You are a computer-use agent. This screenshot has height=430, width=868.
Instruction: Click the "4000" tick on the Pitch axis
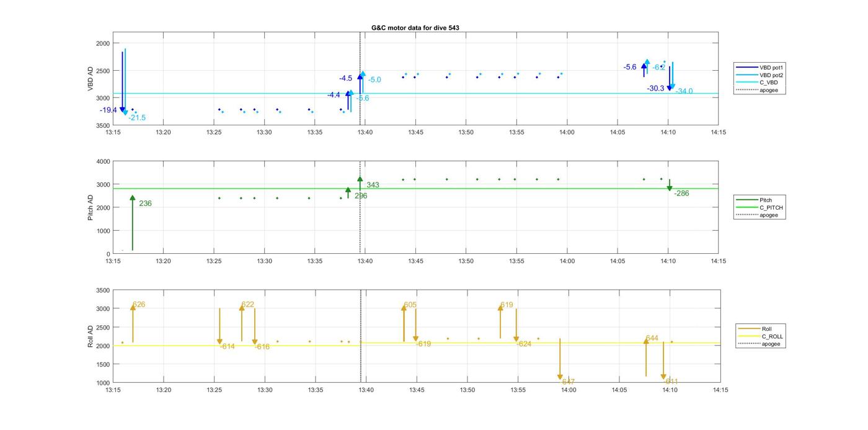pos(103,161)
